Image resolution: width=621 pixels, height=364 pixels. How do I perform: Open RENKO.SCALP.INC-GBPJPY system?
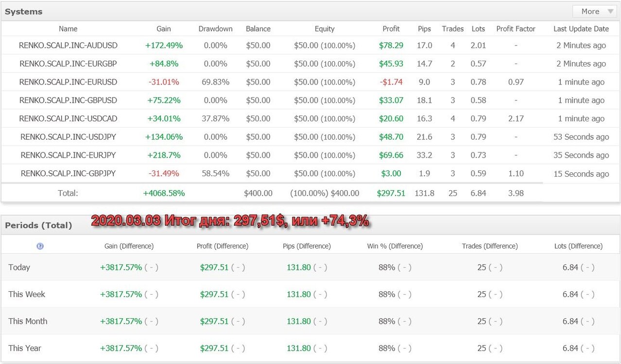(x=68, y=173)
